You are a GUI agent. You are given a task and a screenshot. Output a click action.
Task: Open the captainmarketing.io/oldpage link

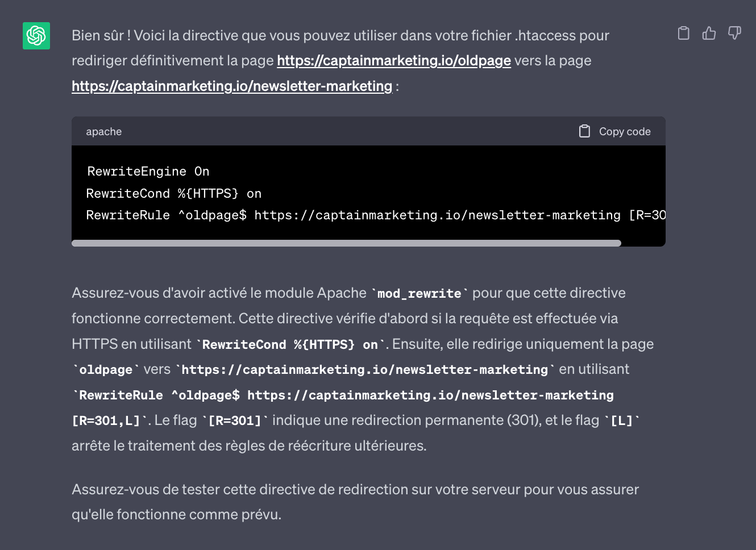click(x=393, y=60)
